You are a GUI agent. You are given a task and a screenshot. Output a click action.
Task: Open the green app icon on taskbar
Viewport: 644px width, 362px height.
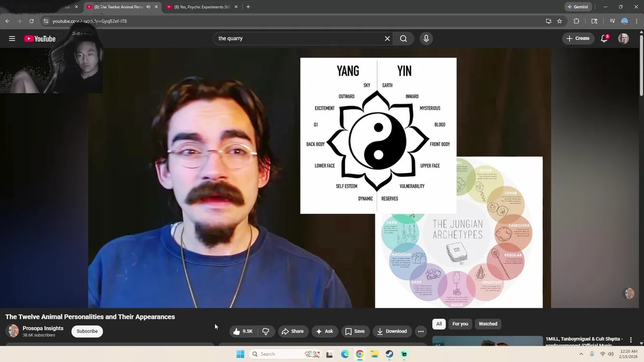[x=404, y=354]
